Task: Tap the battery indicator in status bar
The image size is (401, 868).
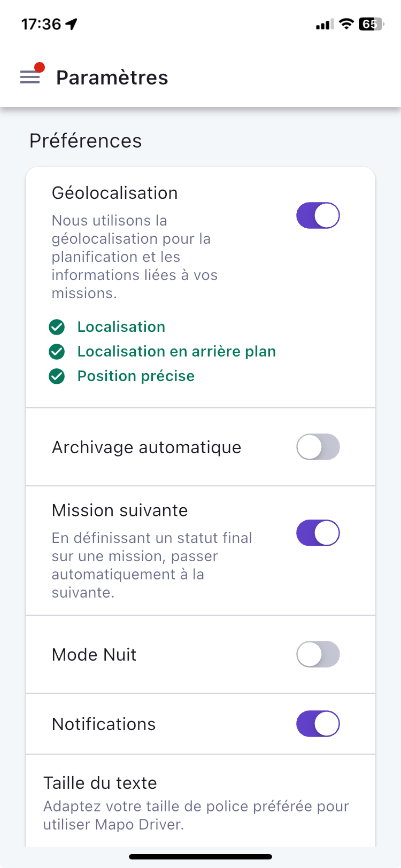Action: (x=372, y=24)
